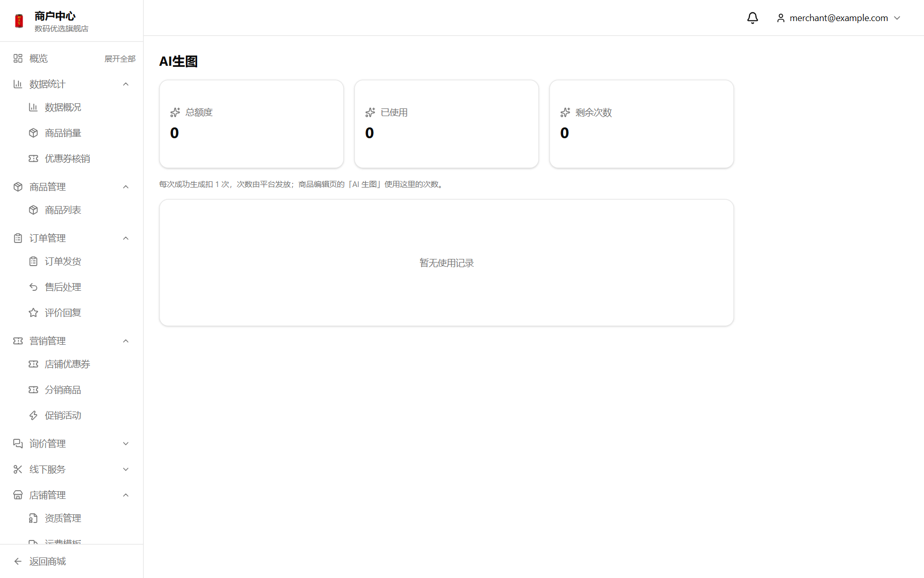
Task: Click the 线下服务 scissors icon
Action: tap(18, 470)
